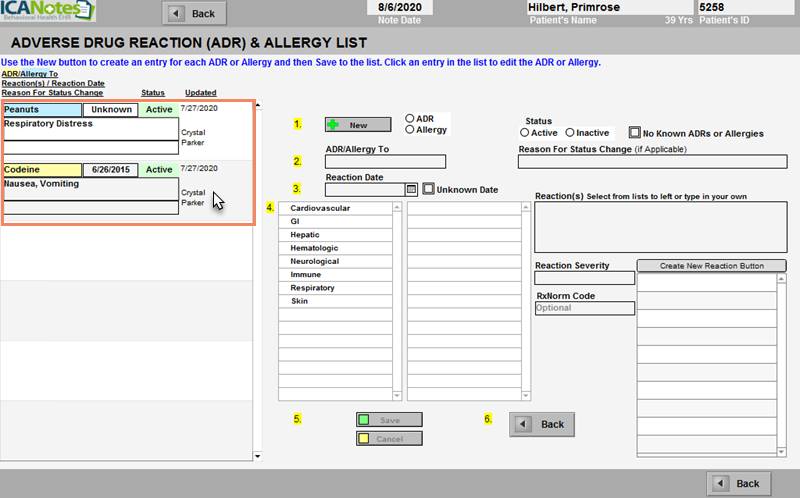Viewport: 800px width, 498px height.
Task: Select the Inactive status radio button
Action: pos(570,133)
